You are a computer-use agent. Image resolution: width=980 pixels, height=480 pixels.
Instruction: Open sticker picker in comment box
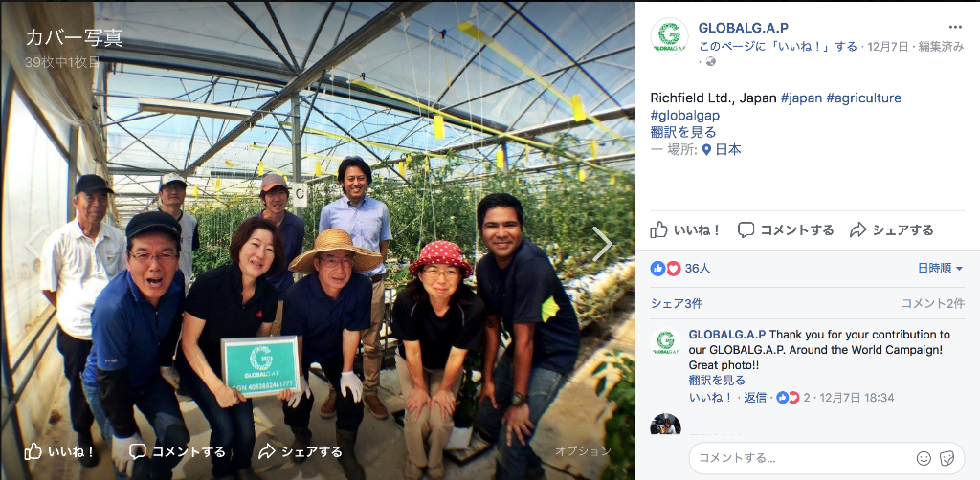pyautogui.click(x=947, y=458)
